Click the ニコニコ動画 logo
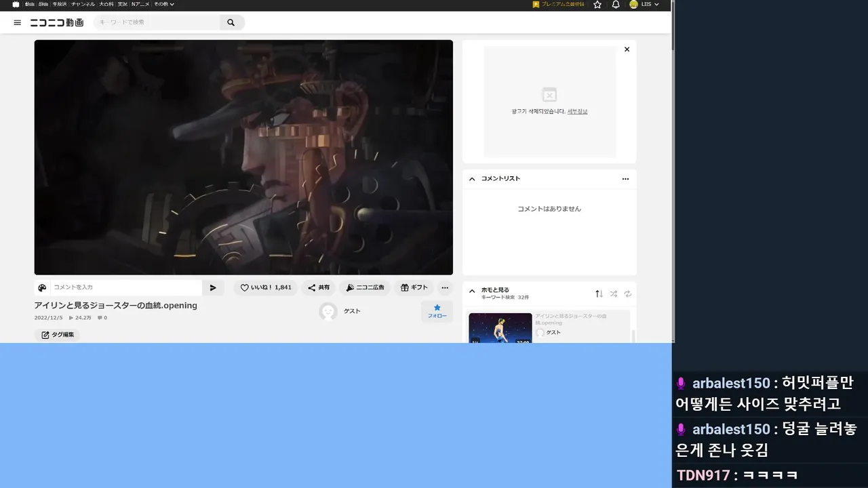 click(x=57, y=22)
